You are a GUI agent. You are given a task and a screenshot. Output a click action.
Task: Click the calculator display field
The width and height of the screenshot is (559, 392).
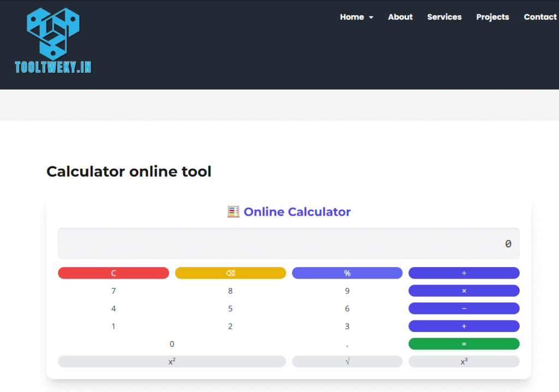(x=288, y=243)
